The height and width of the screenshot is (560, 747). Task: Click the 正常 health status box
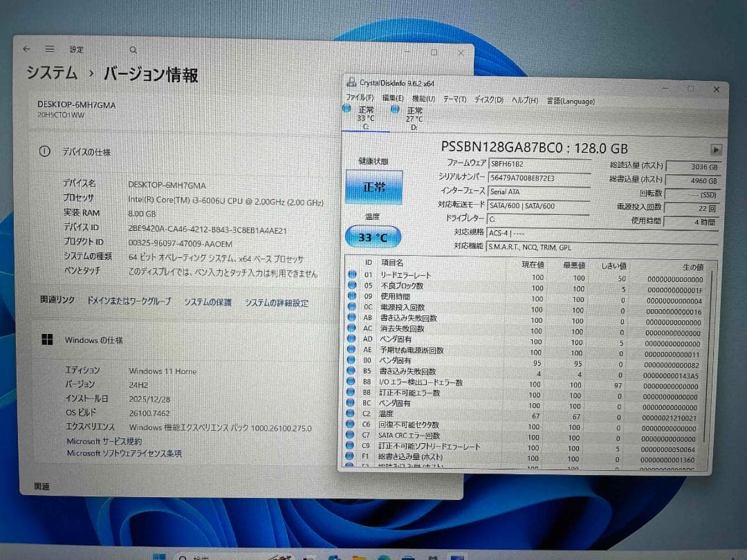(374, 187)
